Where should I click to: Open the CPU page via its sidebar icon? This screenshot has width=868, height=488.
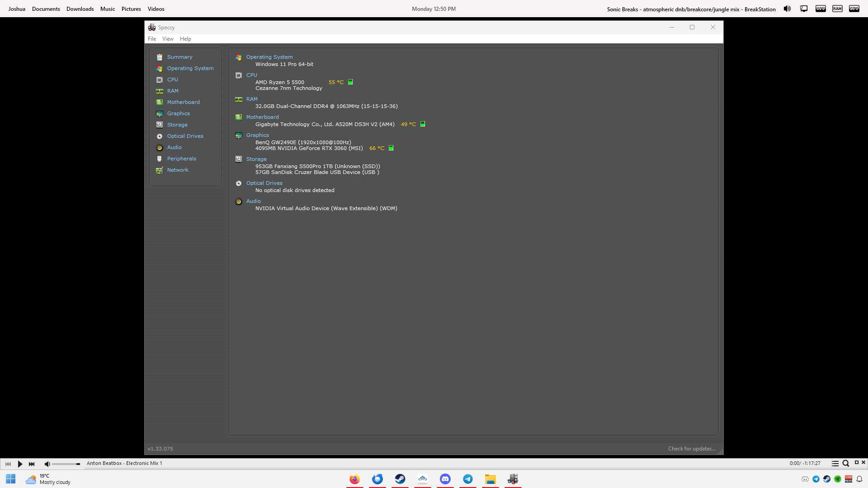tap(160, 80)
